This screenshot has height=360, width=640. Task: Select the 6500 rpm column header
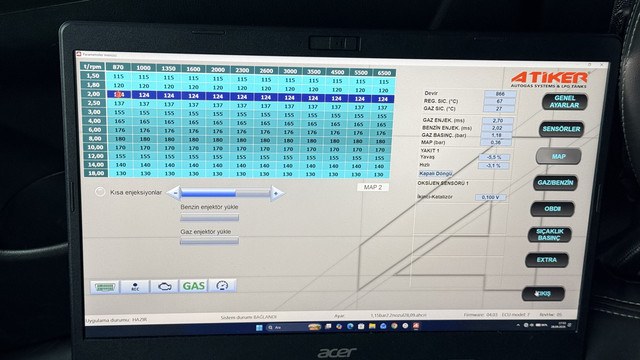pyautogui.click(x=384, y=73)
